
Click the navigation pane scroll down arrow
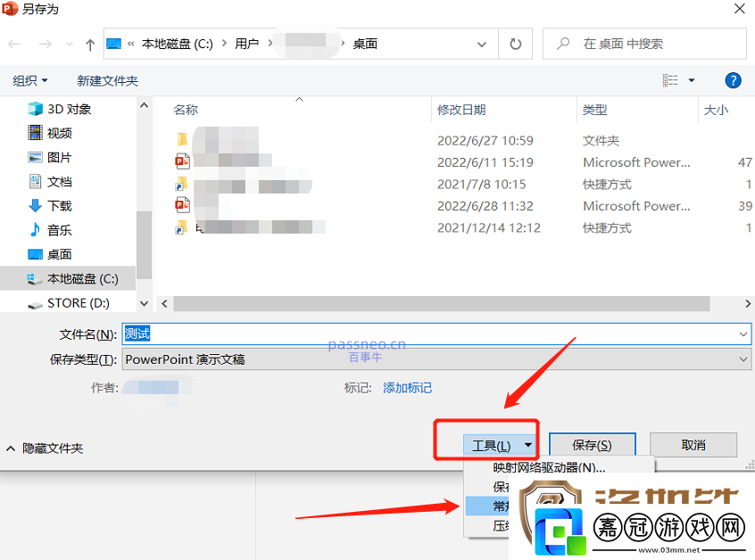tap(144, 303)
